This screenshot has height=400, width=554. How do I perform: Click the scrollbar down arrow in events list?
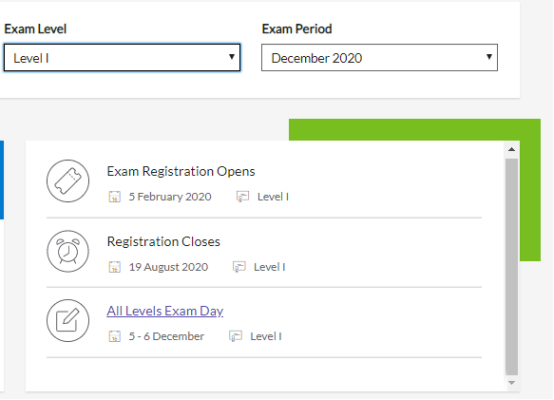click(x=511, y=383)
